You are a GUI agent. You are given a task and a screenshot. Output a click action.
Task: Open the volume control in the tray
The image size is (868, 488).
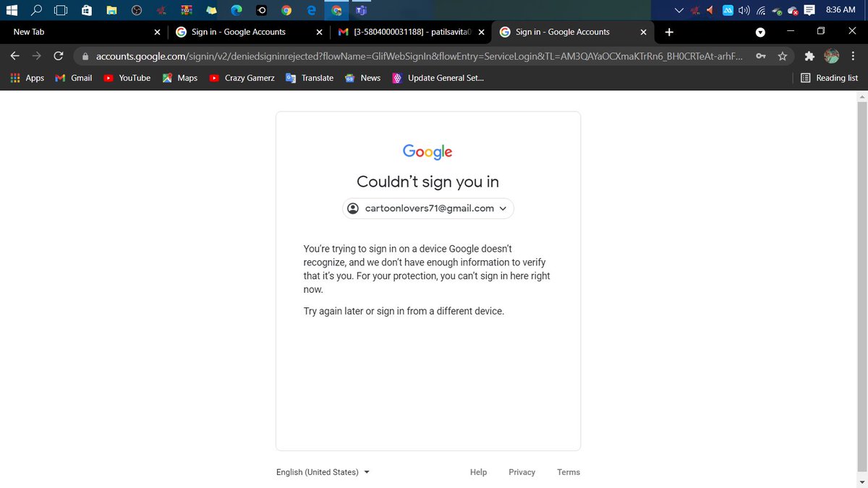click(x=744, y=10)
